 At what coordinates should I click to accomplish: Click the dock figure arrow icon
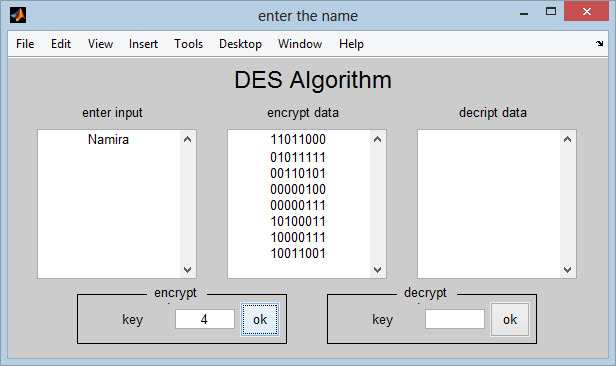[x=599, y=44]
